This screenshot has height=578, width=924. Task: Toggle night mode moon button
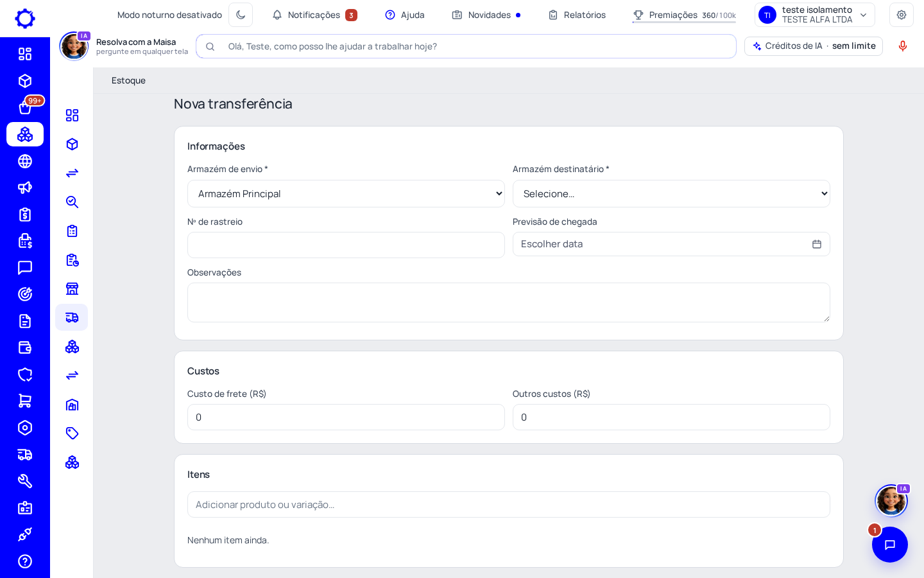point(241,15)
